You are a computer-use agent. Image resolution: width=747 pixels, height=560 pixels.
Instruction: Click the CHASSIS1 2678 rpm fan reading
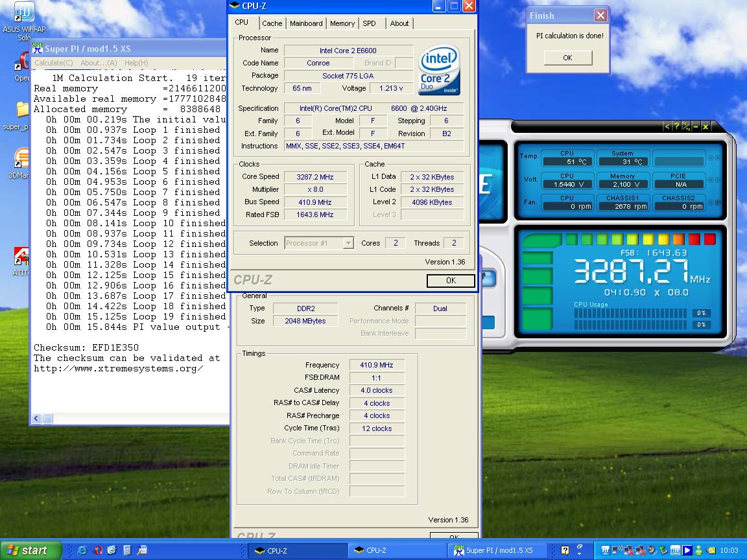[x=622, y=207]
